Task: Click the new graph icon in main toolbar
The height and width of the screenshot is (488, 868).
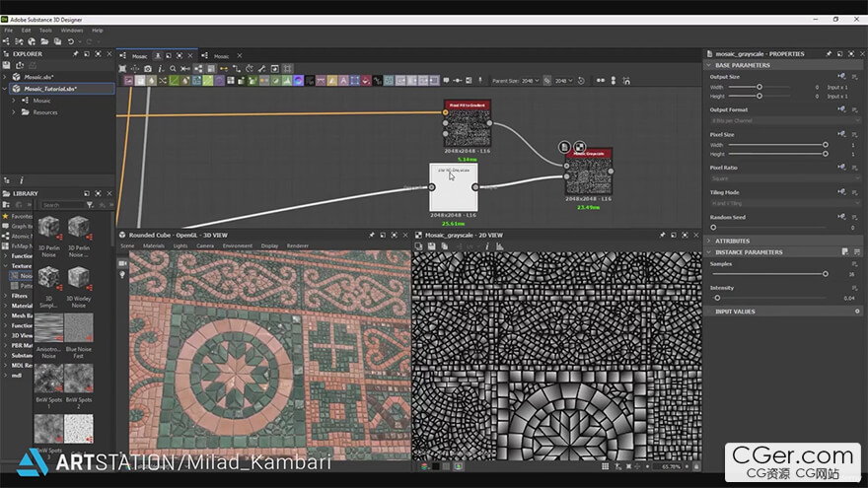Action: pos(6,41)
